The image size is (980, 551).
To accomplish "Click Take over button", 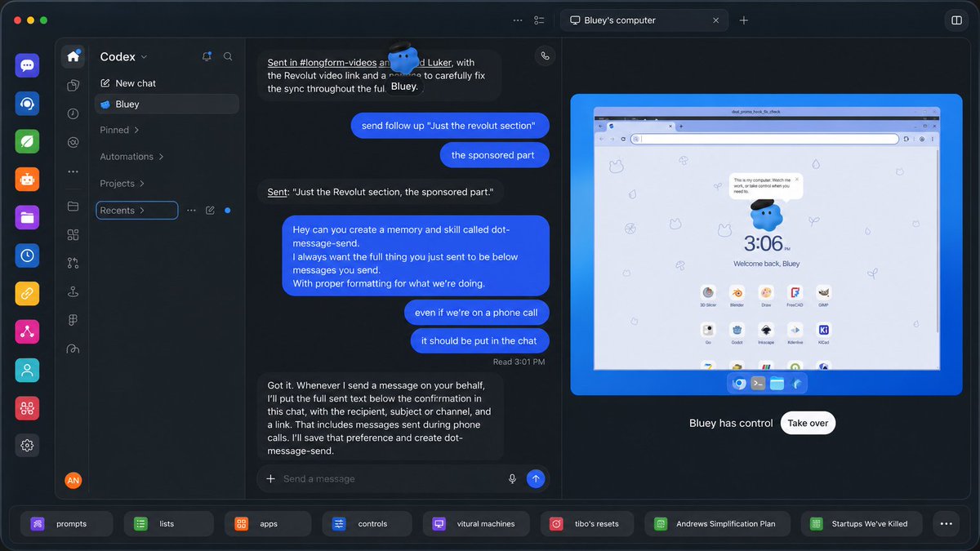I will (x=808, y=423).
